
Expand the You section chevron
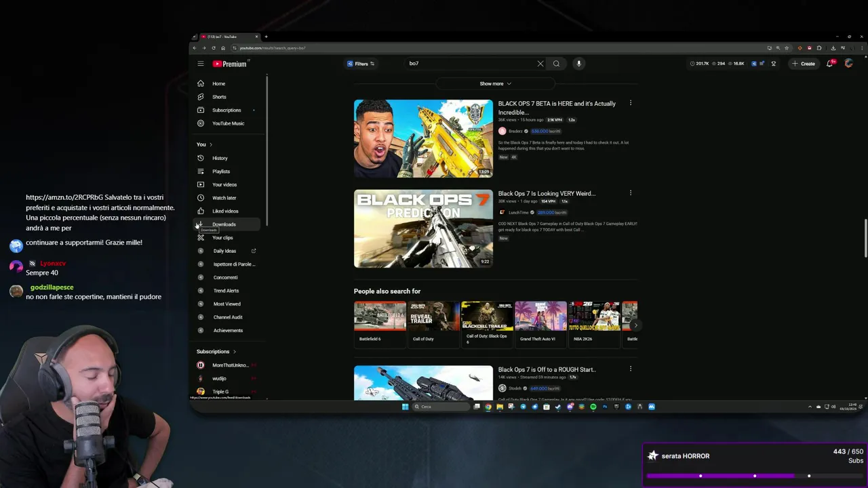click(x=211, y=144)
